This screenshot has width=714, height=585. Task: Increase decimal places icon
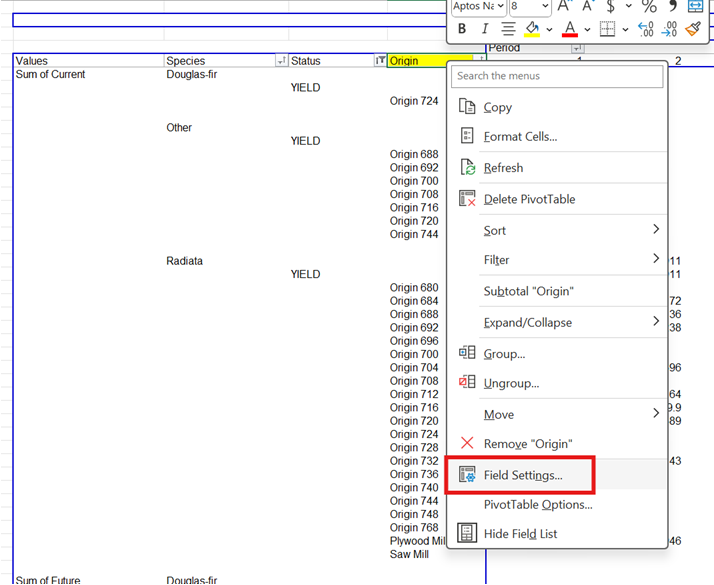click(646, 29)
